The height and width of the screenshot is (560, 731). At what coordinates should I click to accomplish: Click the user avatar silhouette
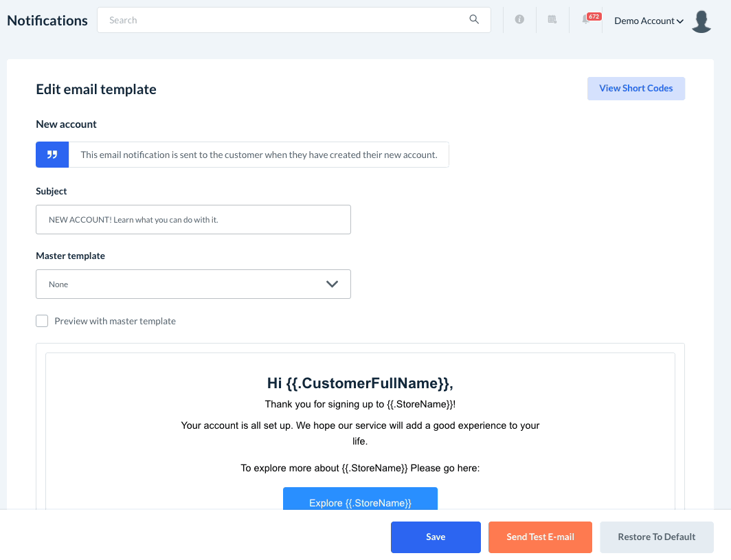click(701, 21)
